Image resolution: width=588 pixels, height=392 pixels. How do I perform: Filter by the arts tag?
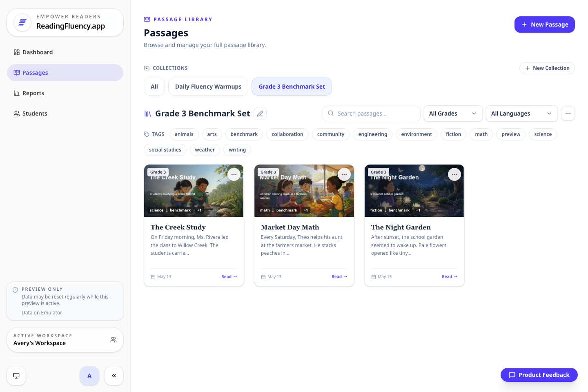click(212, 134)
